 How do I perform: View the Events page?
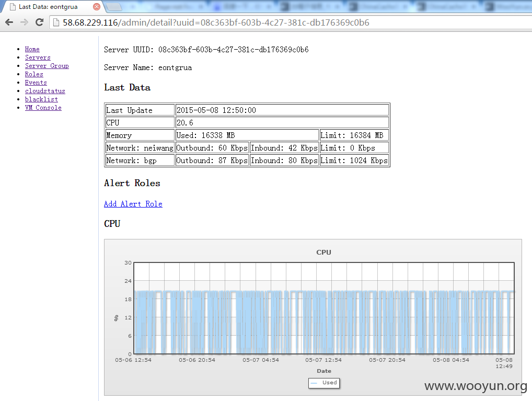36,83
